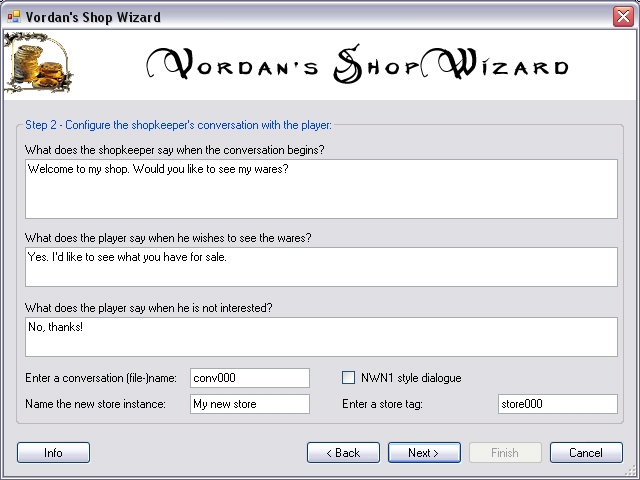The image size is (640, 480).
Task: Cancel the shop wizard
Action: 586,453
